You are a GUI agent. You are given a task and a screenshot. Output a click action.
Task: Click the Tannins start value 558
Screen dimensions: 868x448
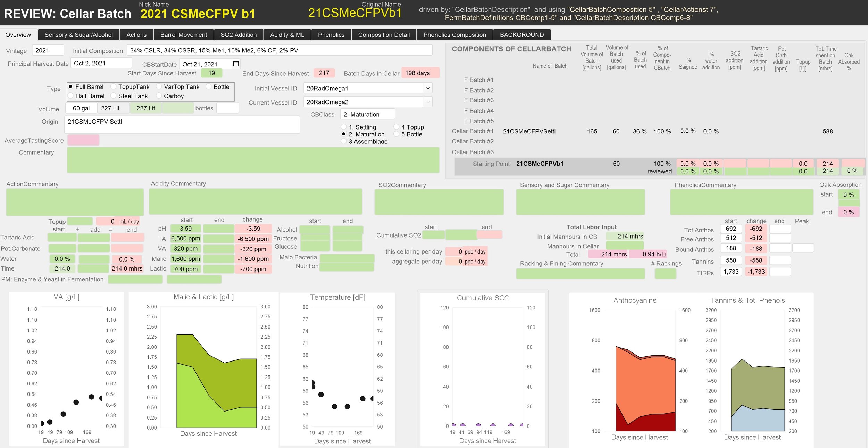click(x=731, y=260)
